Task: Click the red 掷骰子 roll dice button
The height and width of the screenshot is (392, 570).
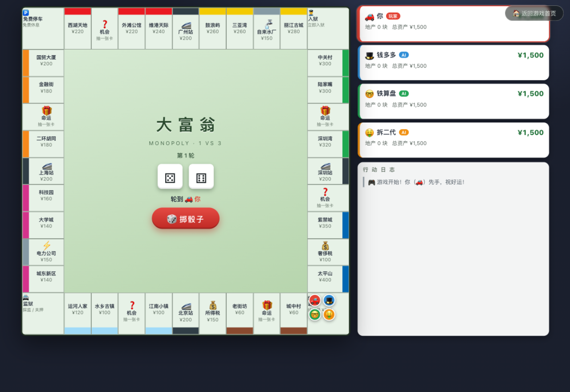Action: pos(186,218)
